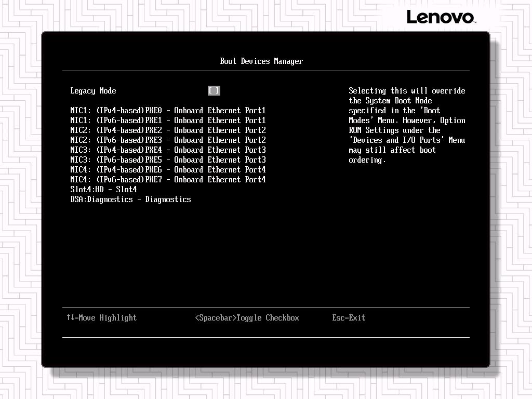Select NIC1 IPv6-based PXE1 Onboard Ethernet Port1
This screenshot has height=399, width=532.
168,121
